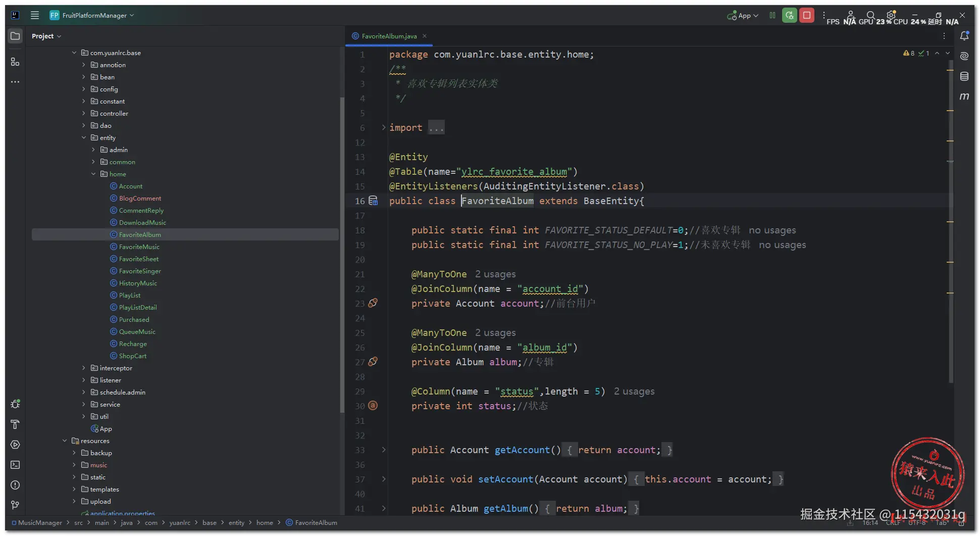Show the 2 usages hint for status column
Image resolution: width=980 pixels, height=536 pixels.
[x=634, y=391]
